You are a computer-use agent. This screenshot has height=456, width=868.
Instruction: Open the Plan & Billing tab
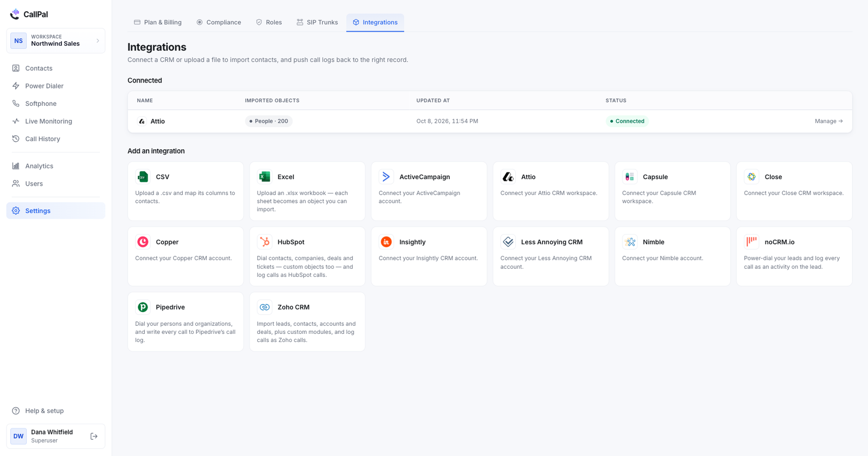click(158, 22)
